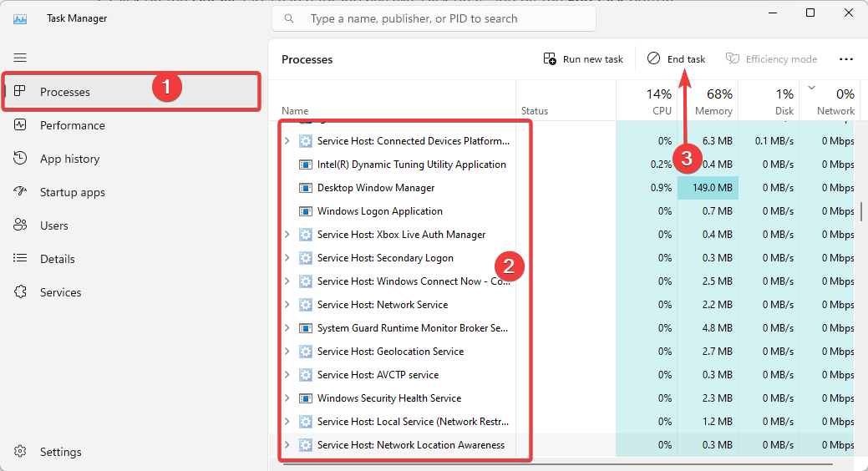This screenshot has height=471, width=868.
Task: Click the search box to find processes
Action: [x=434, y=18]
